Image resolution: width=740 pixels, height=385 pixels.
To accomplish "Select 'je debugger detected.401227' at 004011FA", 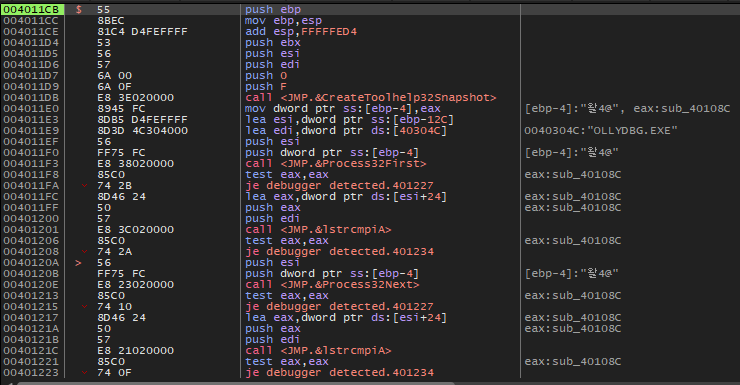I will pos(339,186).
